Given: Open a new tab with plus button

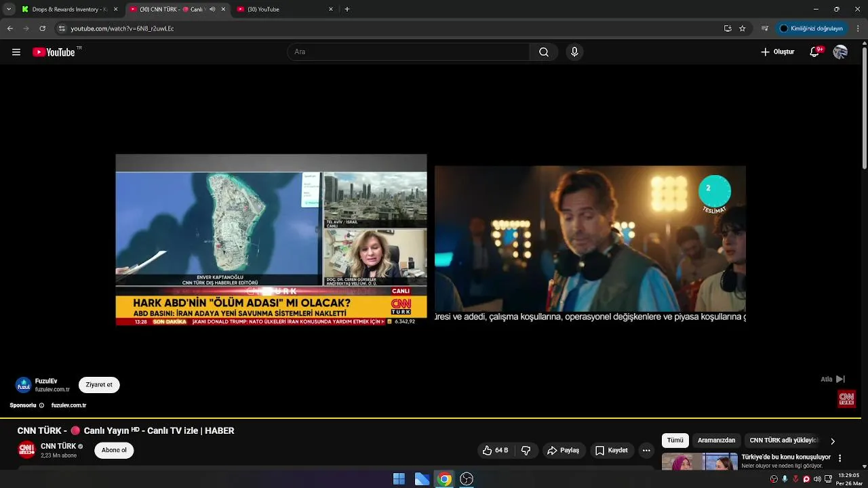Looking at the screenshot, I should click(x=347, y=9).
